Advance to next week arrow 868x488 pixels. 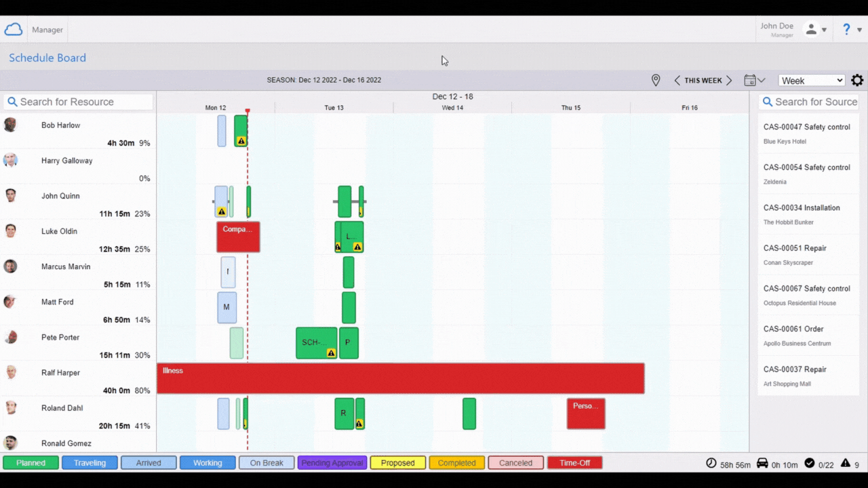tap(729, 81)
